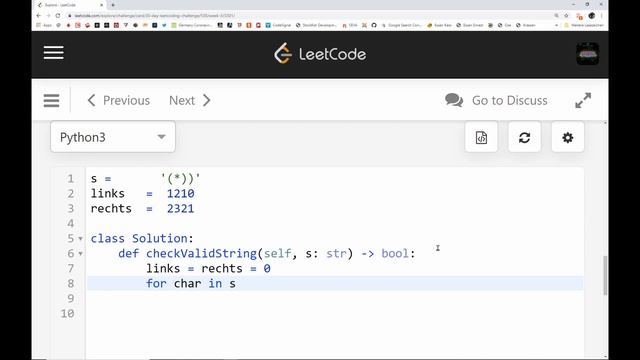The width and height of the screenshot is (640, 360).
Task: Open the Twitter bird bookmark
Action: click(x=164, y=25)
